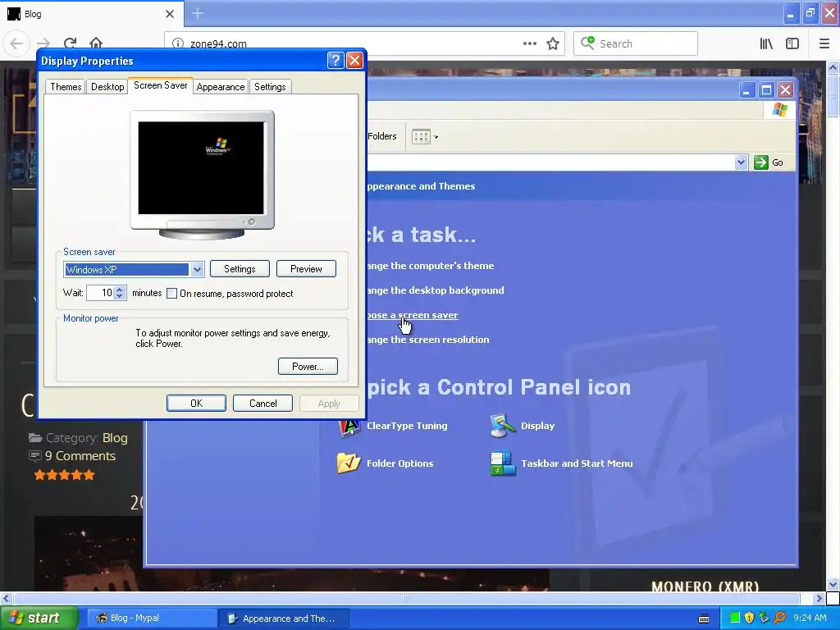Click the network connection tray icon
Screen dimensions: 840x630
coord(764,619)
